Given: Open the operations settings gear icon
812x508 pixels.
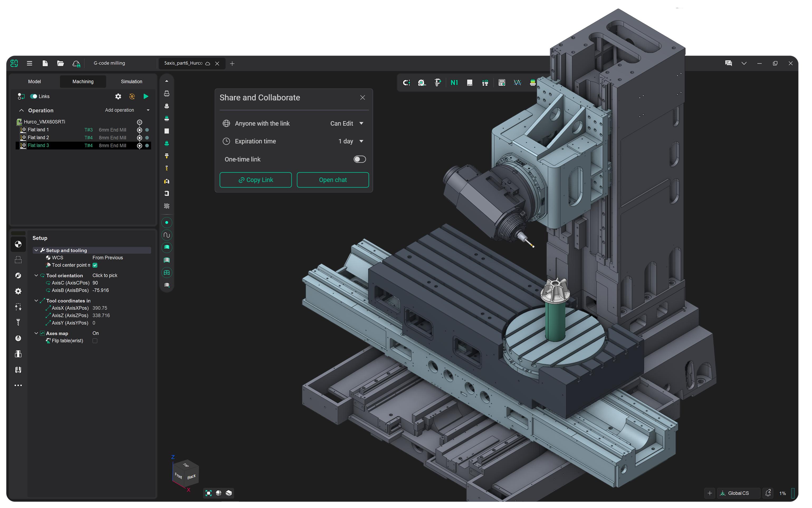Looking at the screenshot, I should click(118, 96).
